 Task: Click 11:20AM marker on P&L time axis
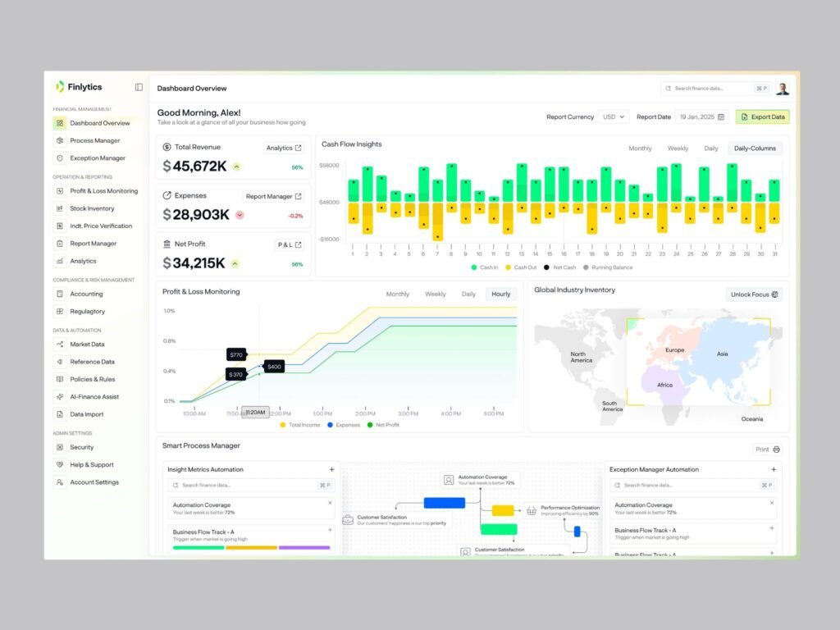[256, 413]
